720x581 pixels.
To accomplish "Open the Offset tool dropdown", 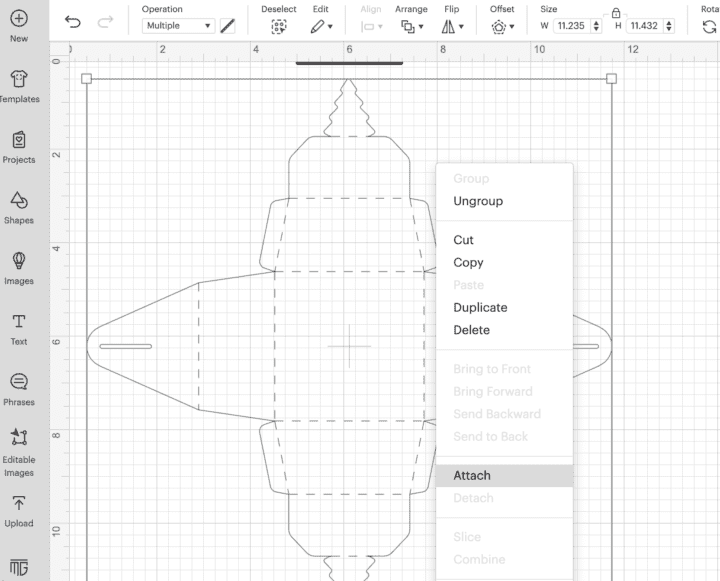I will [x=502, y=26].
